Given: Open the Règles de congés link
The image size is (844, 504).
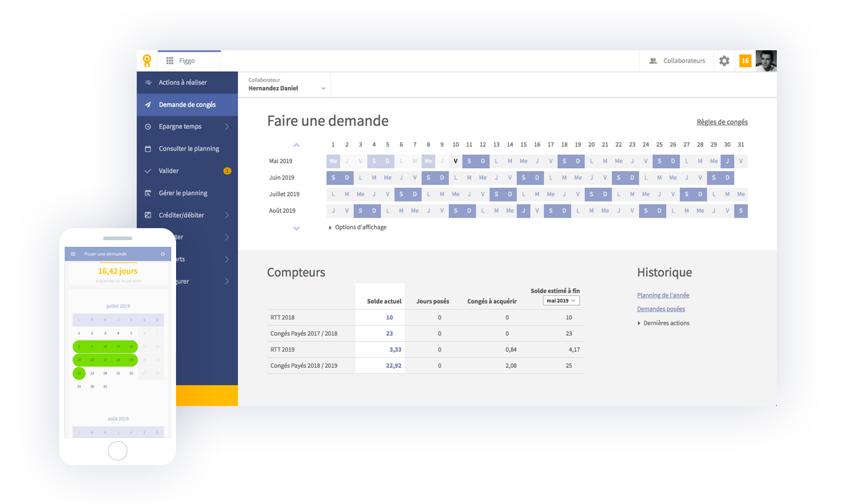Looking at the screenshot, I should [722, 122].
